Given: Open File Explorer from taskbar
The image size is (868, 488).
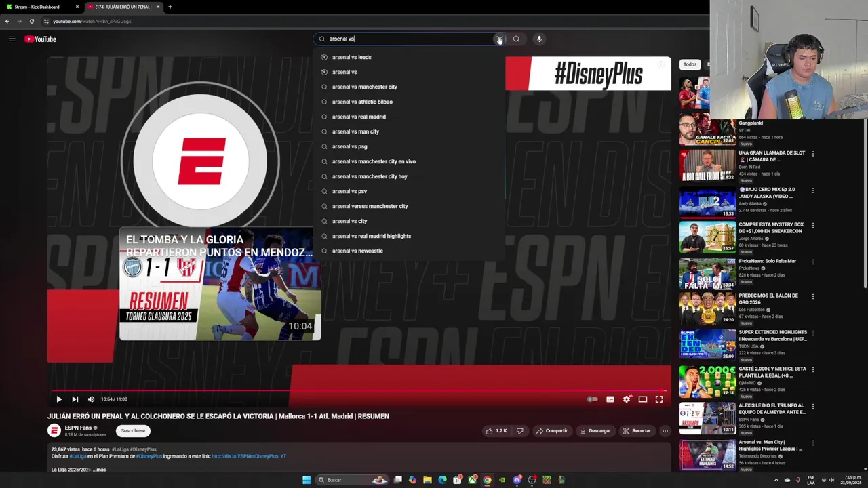Looking at the screenshot, I should click(427, 480).
